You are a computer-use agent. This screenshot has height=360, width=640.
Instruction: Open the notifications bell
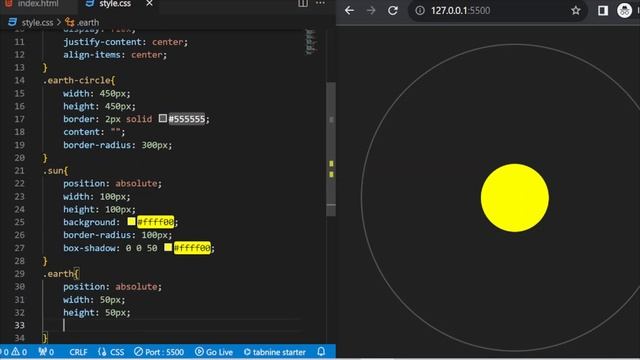(x=321, y=351)
